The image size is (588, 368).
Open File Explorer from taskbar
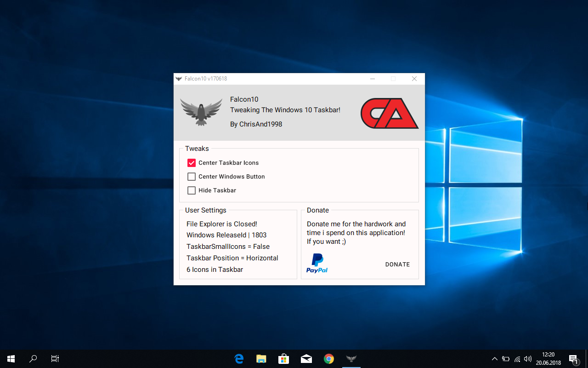[261, 359]
